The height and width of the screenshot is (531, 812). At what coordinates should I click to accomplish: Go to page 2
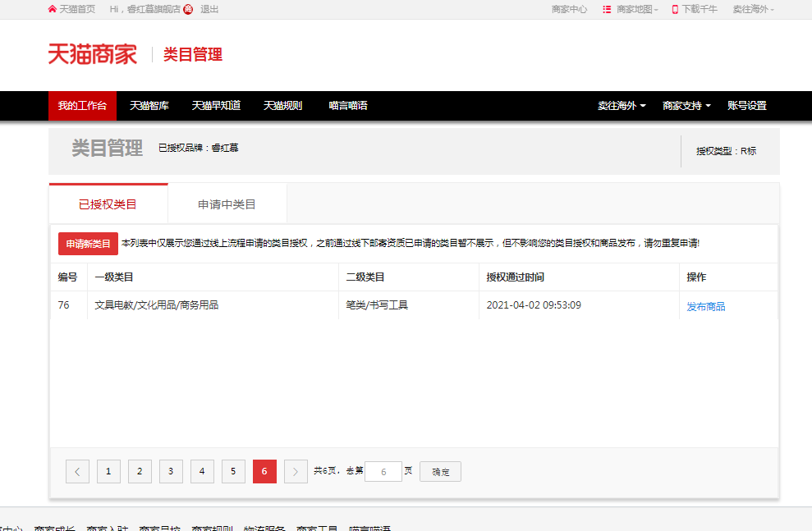click(x=140, y=471)
